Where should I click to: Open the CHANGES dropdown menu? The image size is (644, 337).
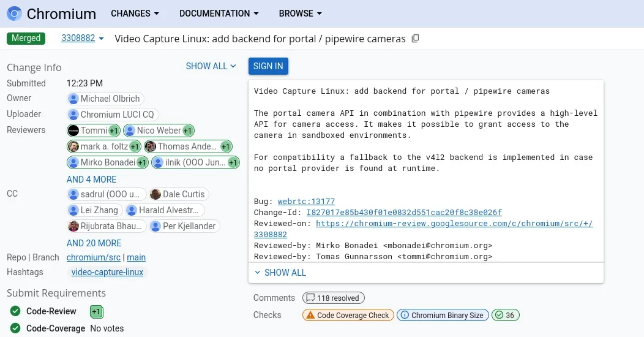pyautogui.click(x=135, y=13)
